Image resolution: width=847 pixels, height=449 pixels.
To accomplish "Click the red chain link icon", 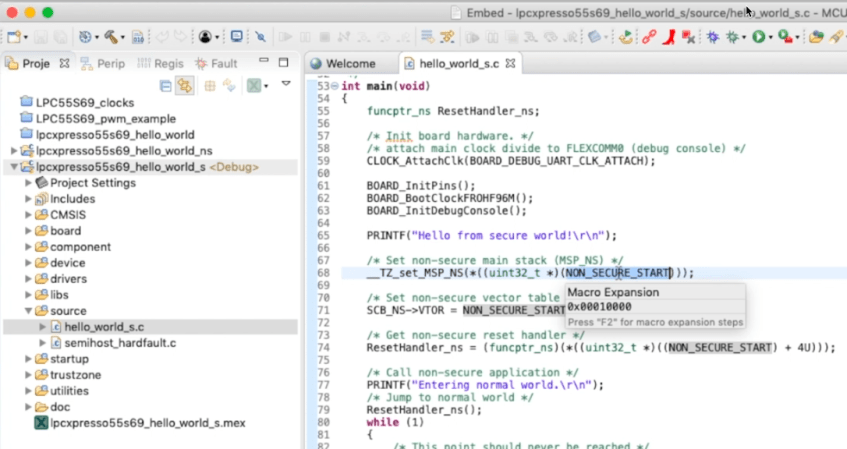I will (649, 37).
